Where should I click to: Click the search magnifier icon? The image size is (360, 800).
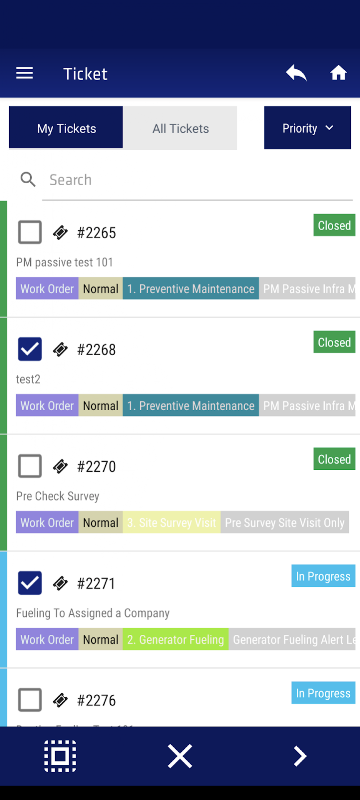tap(28, 180)
